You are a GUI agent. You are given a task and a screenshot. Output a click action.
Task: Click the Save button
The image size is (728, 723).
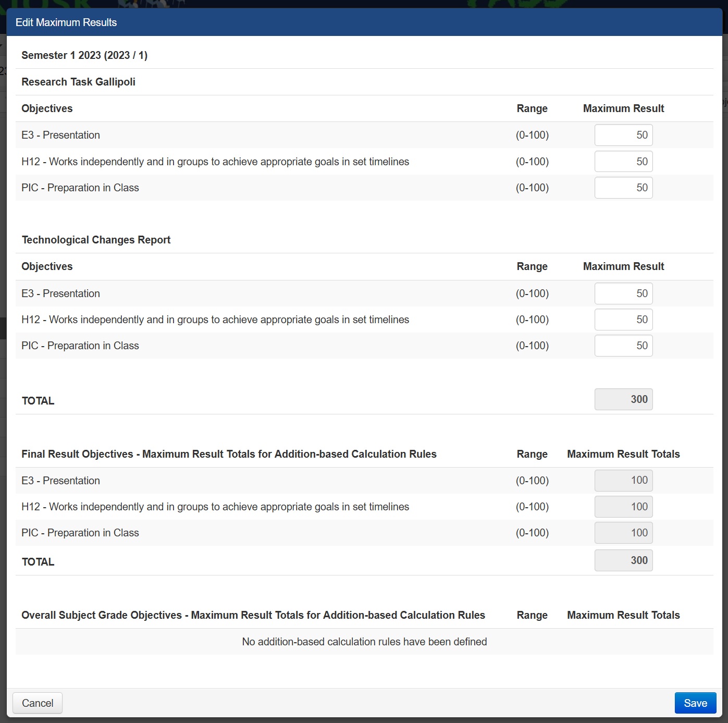tap(695, 703)
